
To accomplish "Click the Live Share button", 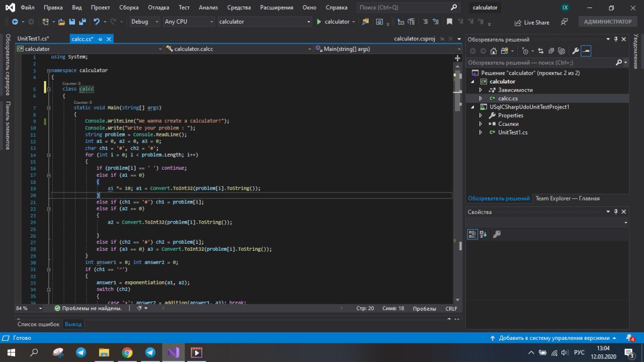I will tap(532, 22).
